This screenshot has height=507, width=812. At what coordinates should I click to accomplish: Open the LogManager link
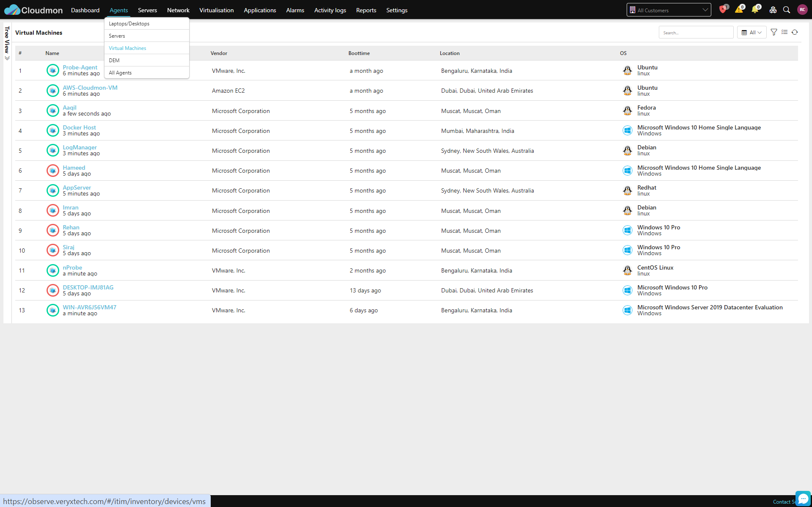coord(80,147)
